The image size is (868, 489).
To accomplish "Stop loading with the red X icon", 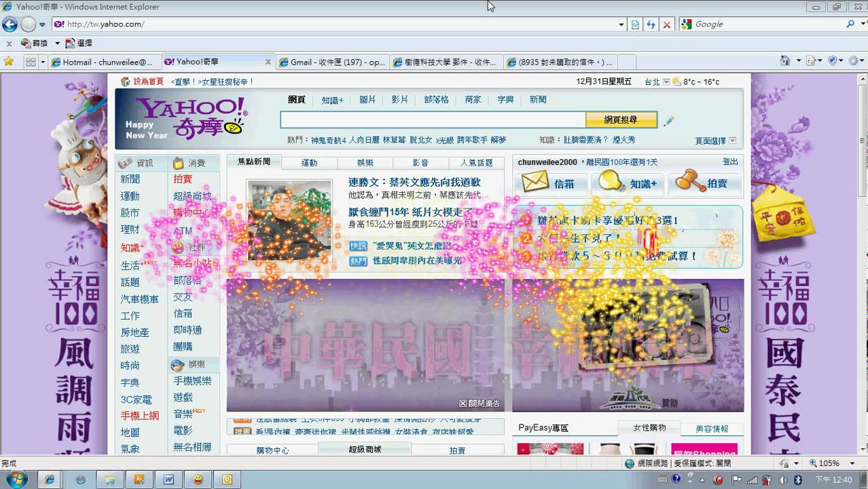I will [x=666, y=24].
